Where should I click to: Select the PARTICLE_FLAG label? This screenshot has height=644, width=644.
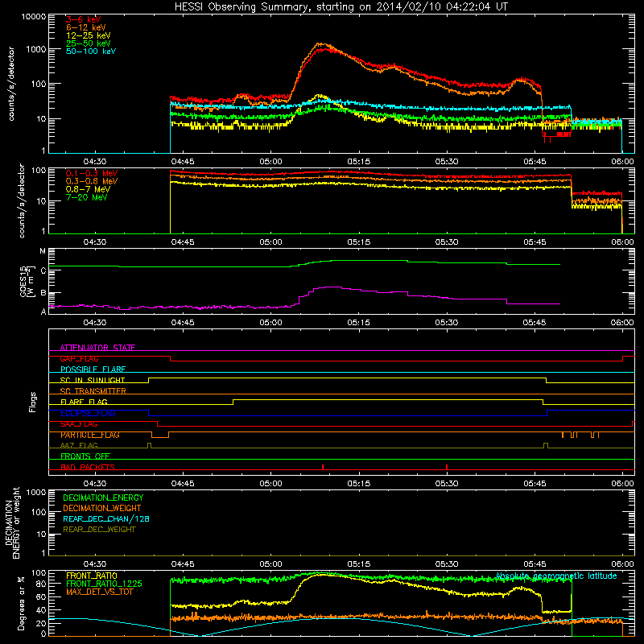(90, 435)
